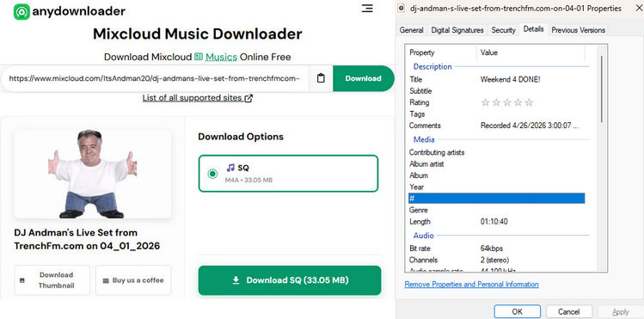
Task: Click the Mixcloud URL input field
Action: pos(155,78)
